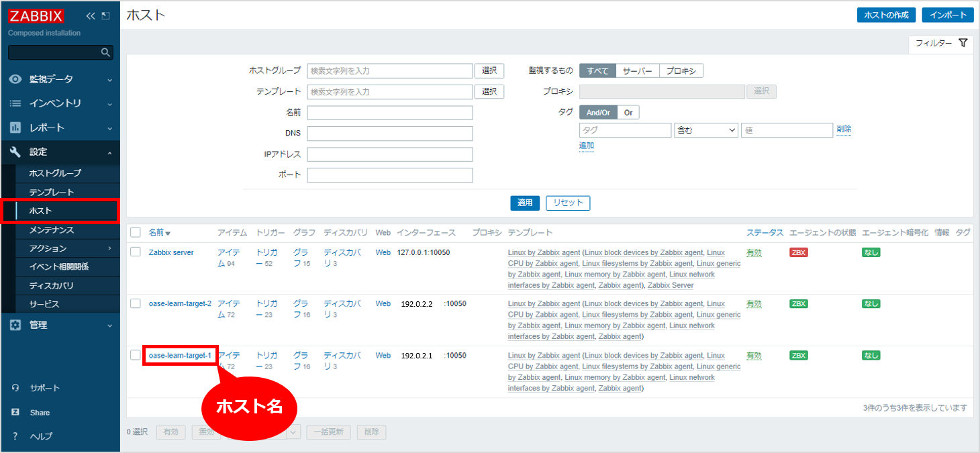Expand the インベントリ menu chevron
This screenshot has width=980, height=453.
pyautogui.click(x=109, y=104)
